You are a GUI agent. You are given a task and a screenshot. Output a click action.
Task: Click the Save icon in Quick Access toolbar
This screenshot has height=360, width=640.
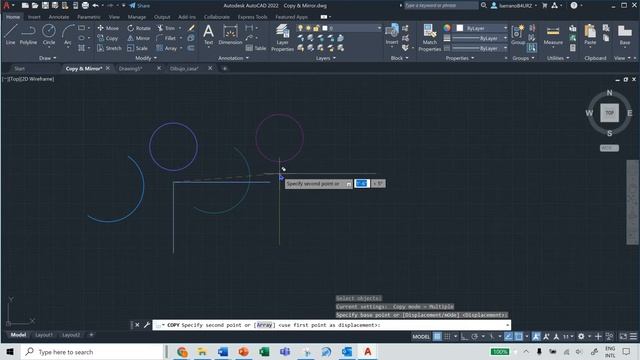45,5
